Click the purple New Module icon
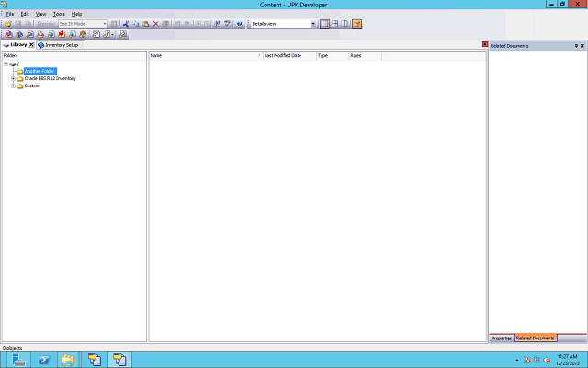 coord(8,35)
